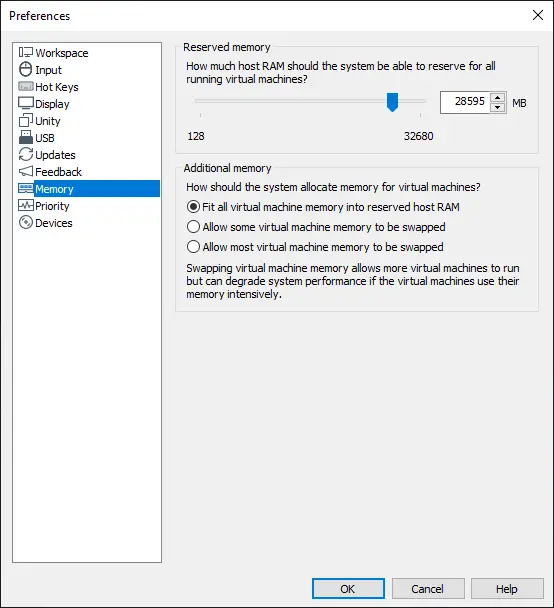554x608 pixels.
Task: Open the Devices disc icon
Action: [26, 223]
